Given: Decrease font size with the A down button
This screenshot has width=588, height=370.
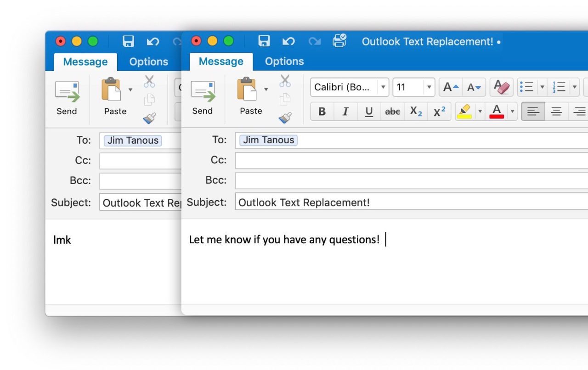Looking at the screenshot, I should tap(474, 87).
